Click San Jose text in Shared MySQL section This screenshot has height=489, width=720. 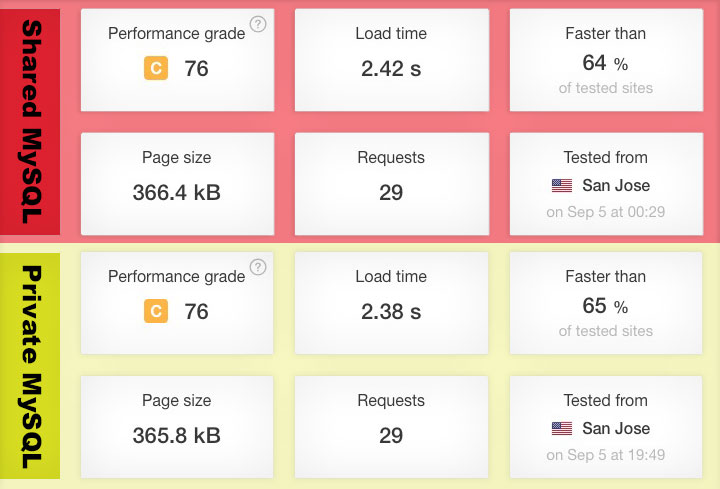pyautogui.click(x=616, y=185)
